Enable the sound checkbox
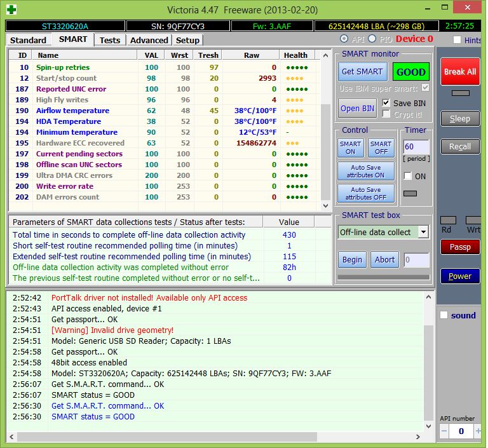 point(444,315)
